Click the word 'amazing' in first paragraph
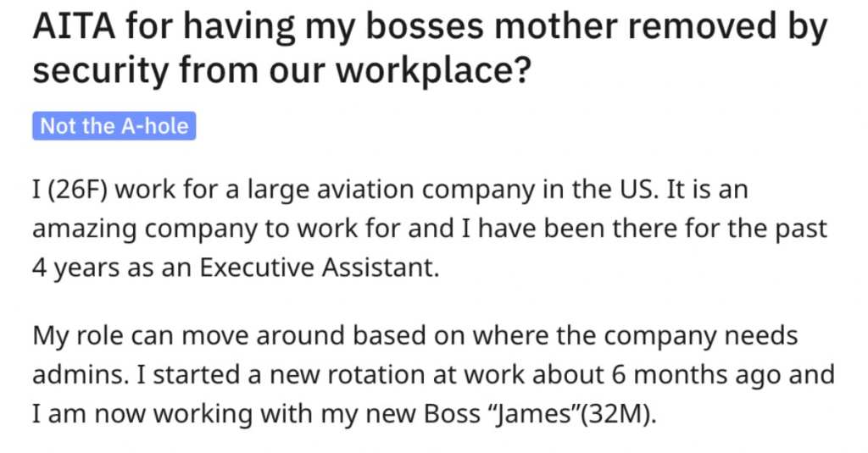This screenshot has height=453, width=868. point(84,229)
